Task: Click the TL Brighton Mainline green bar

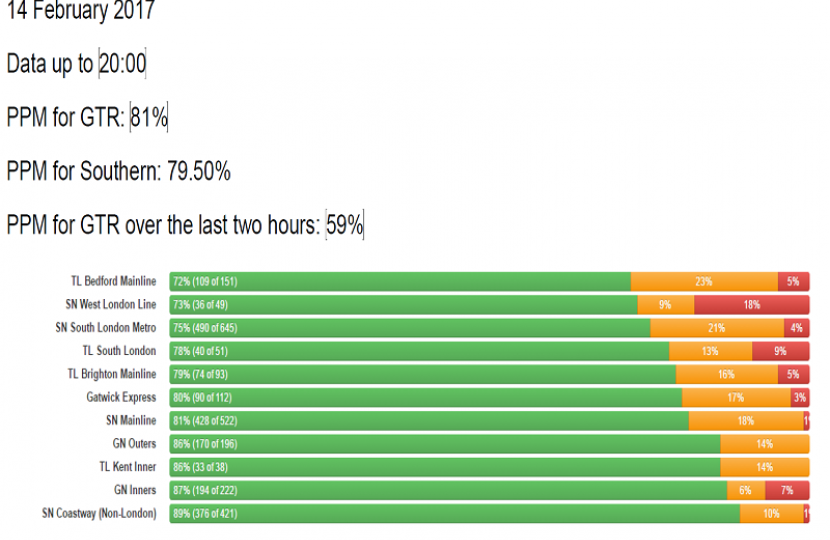Action: (x=422, y=374)
